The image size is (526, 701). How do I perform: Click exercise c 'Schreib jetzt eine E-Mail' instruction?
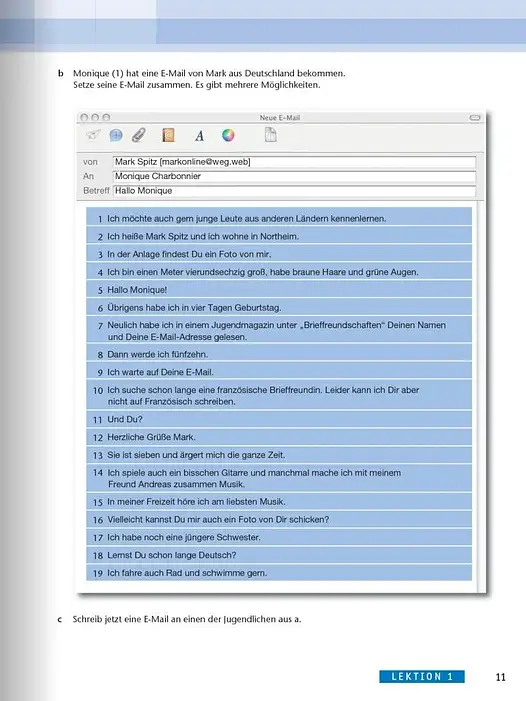tap(187, 619)
